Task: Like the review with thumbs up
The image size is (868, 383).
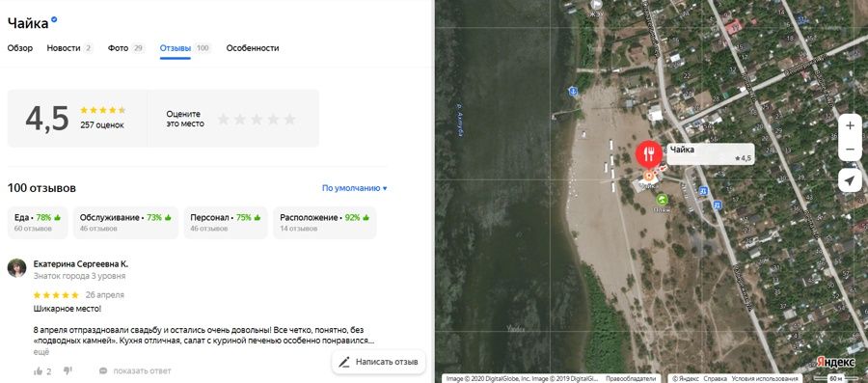Action: click(39, 370)
